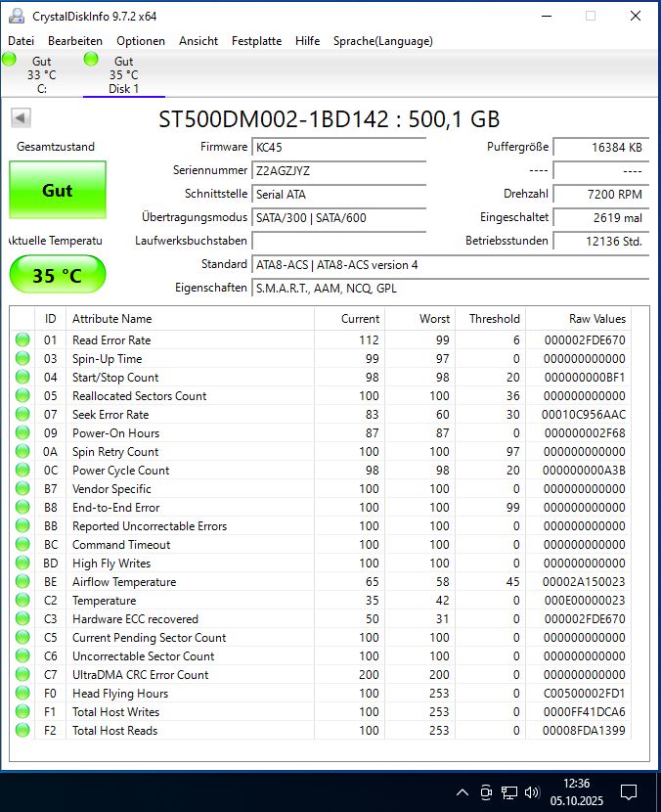
Task: Click the status circle of Total Host Reads
Action: pyautogui.click(x=22, y=730)
